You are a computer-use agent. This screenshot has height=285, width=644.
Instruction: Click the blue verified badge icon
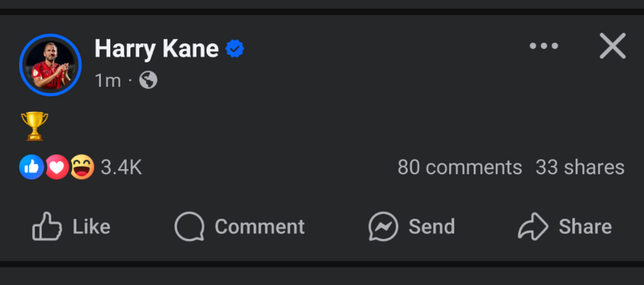(x=235, y=48)
